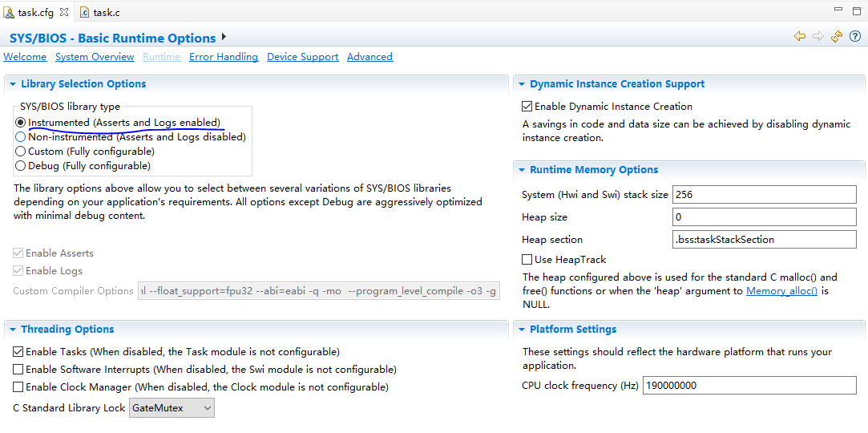This screenshot has height=433, width=868.
Task: Select the Instrumented library type
Action: 20,123
